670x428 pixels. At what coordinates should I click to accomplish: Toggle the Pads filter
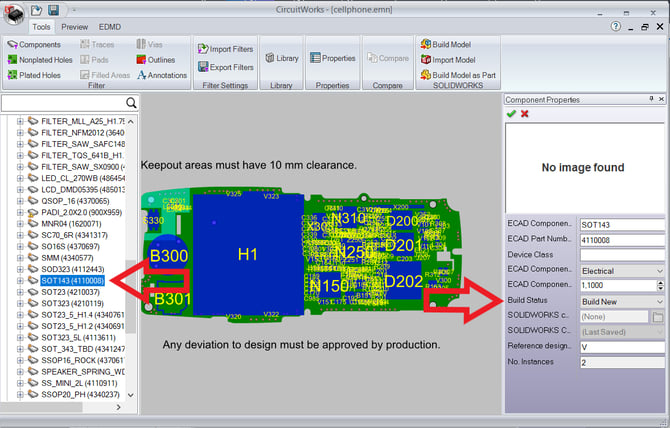tap(94, 60)
